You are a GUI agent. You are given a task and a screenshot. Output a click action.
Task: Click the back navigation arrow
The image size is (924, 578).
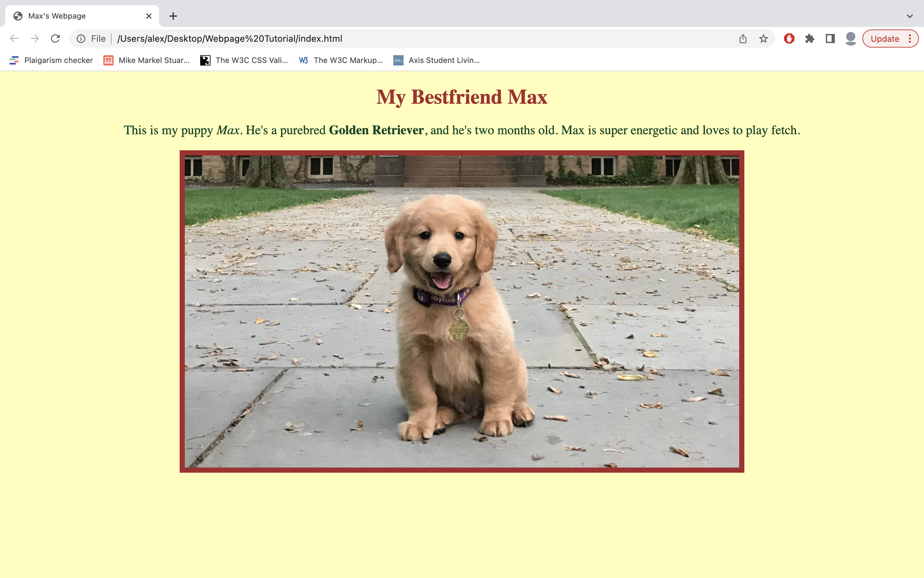coord(14,39)
